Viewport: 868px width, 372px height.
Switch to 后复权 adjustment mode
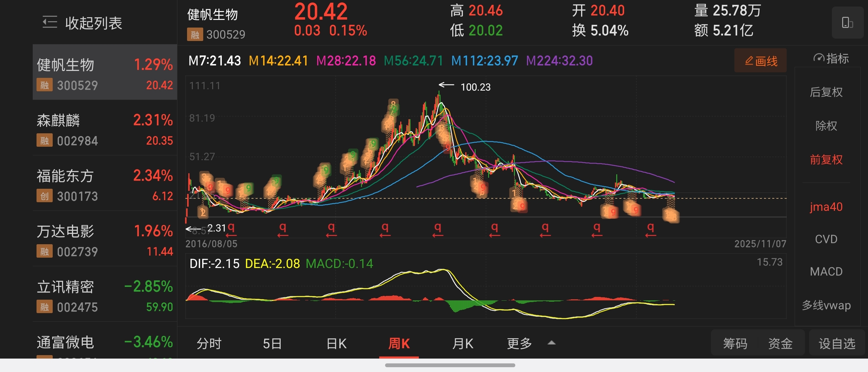826,92
